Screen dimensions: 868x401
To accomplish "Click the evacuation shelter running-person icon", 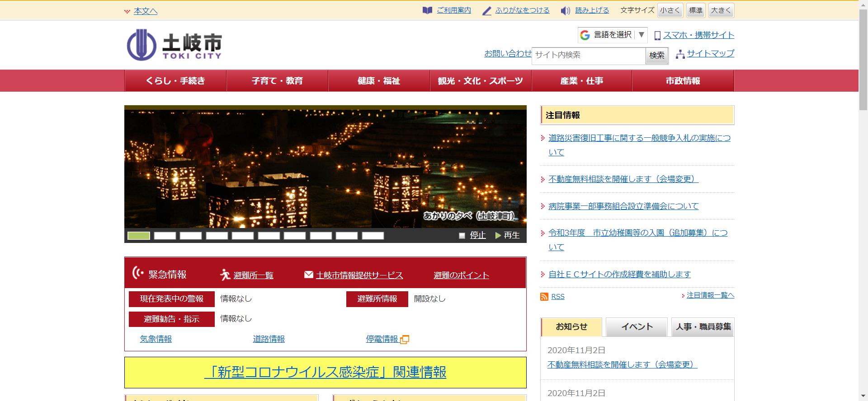I will click(225, 275).
